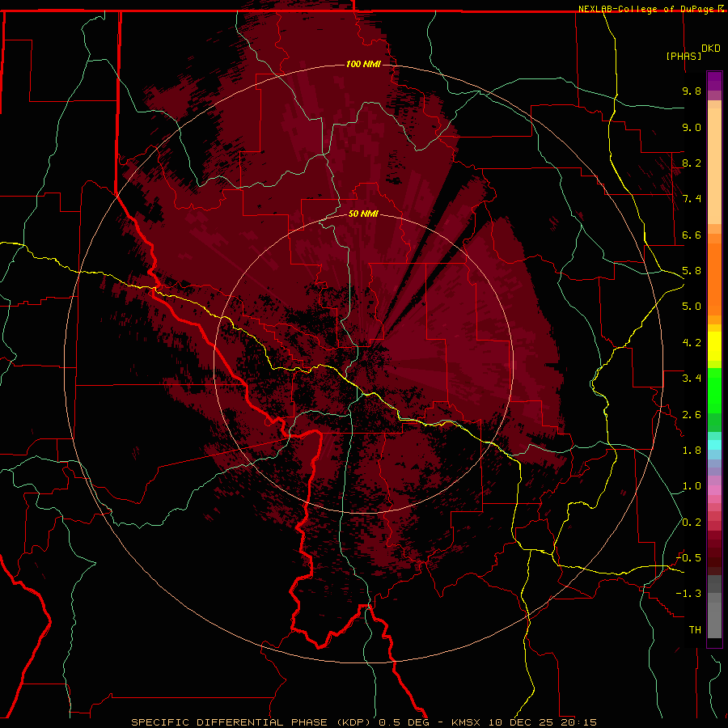Click the 2.6 value on the color scale
This screenshot has height=728, width=728.
(x=692, y=415)
